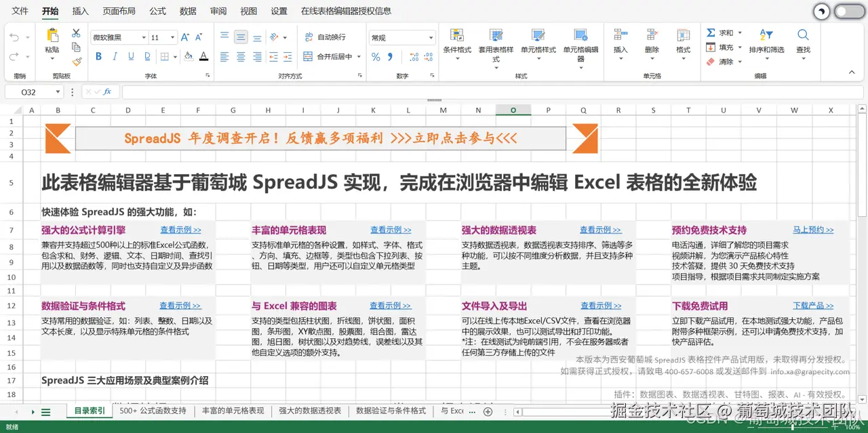Click the decrease indent icon
868x433 pixels.
(x=272, y=57)
